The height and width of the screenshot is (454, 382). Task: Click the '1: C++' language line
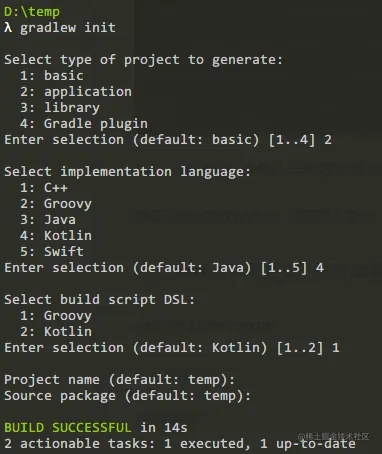point(44,188)
